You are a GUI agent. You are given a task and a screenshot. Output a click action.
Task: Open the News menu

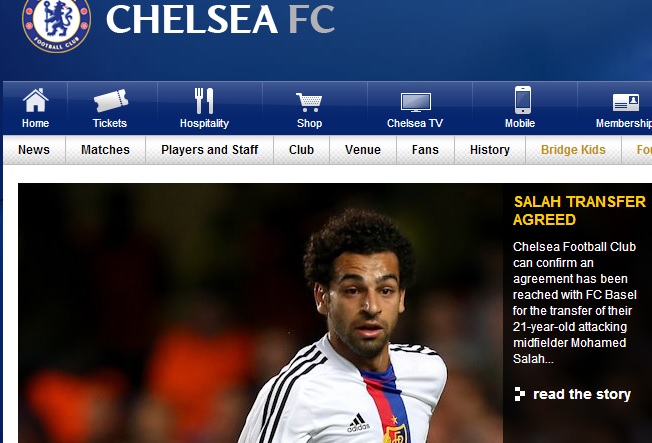34,150
